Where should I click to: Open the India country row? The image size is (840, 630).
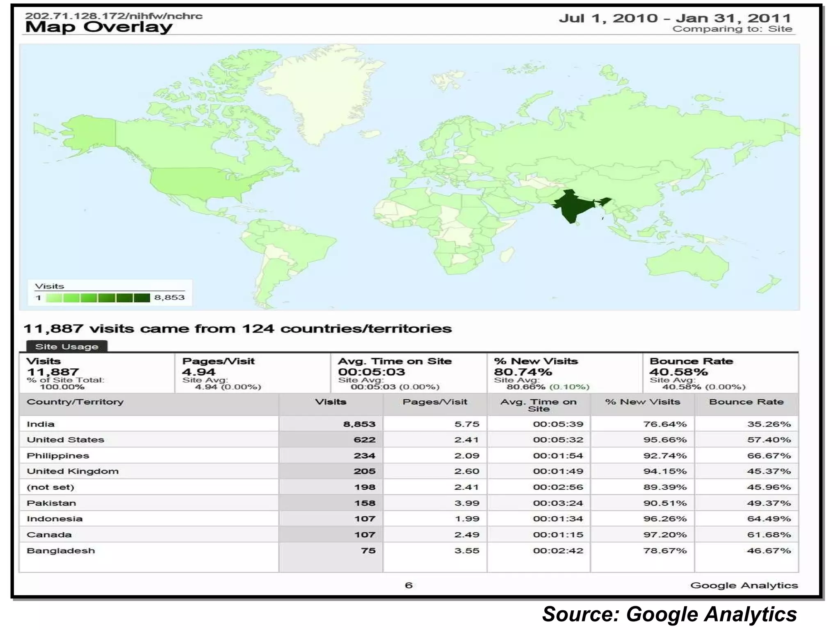pyautogui.click(x=409, y=424)
